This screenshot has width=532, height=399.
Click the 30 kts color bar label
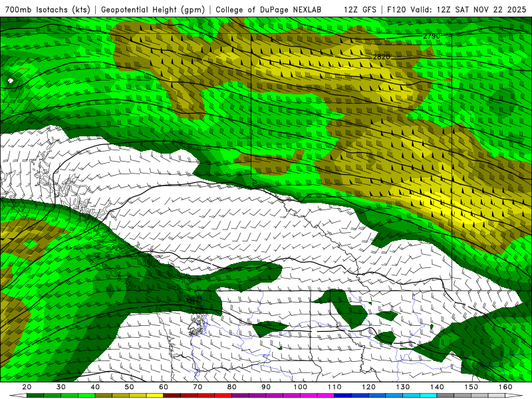pyautogui.click(x=61, y=387)
